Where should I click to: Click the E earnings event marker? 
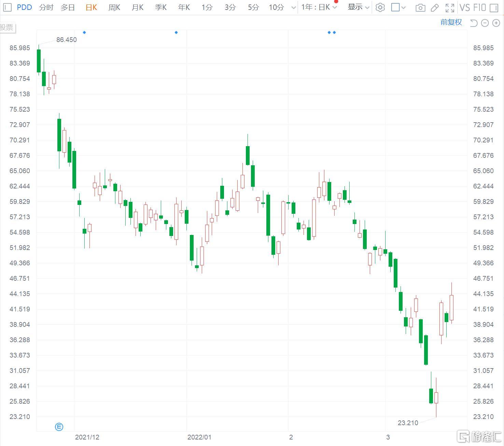coord(59,427)
